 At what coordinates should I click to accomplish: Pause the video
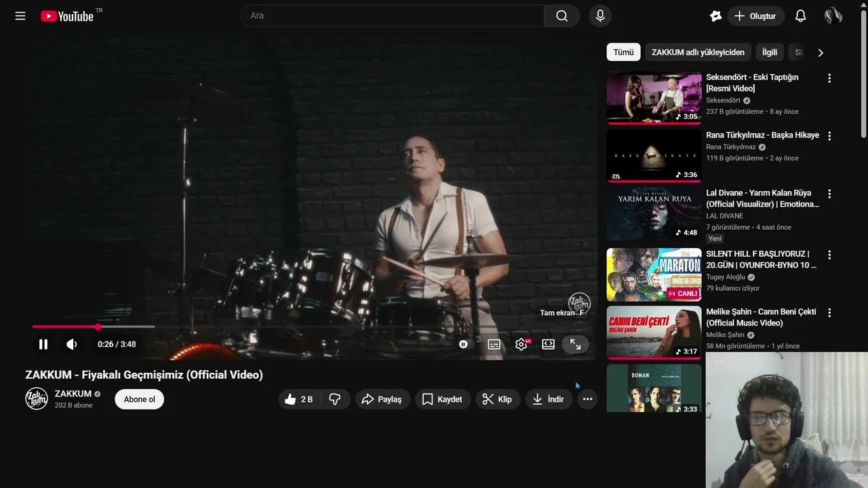click(43, 344)
